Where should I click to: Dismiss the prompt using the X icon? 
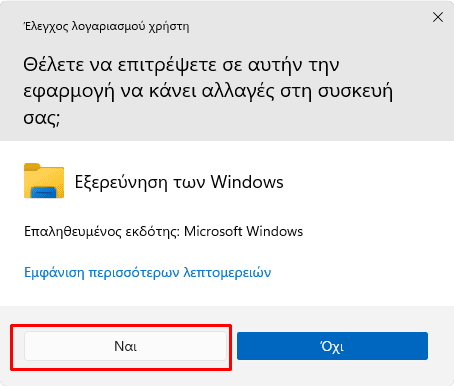pos(438,17)
